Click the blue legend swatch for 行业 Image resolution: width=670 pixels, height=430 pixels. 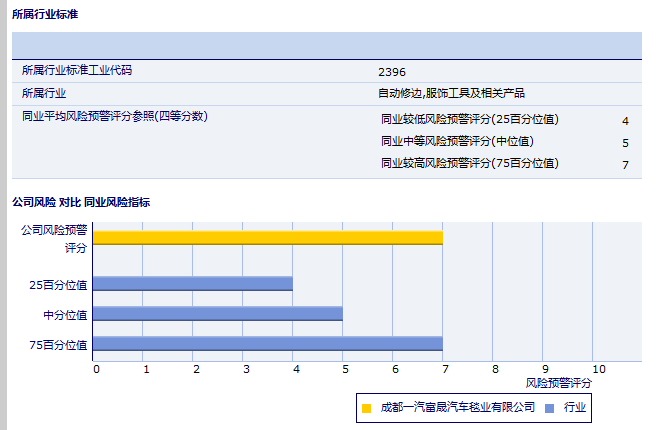550,408
